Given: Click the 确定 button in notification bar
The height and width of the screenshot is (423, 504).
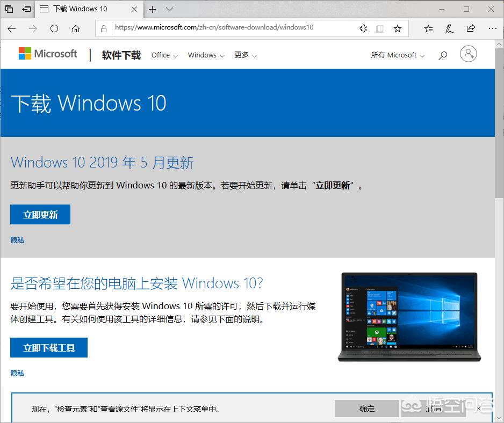Looking at the screenshot, I should 367,409.
